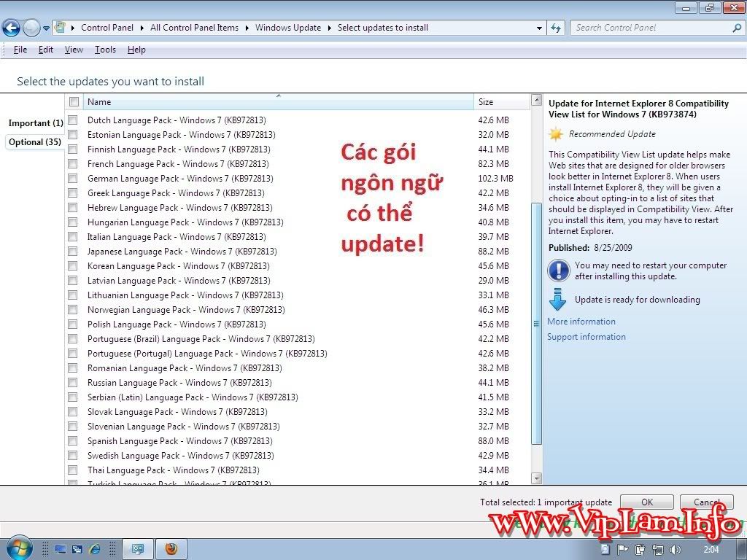
Task: Click the search magnifier icon
Action: click(737, 28)
